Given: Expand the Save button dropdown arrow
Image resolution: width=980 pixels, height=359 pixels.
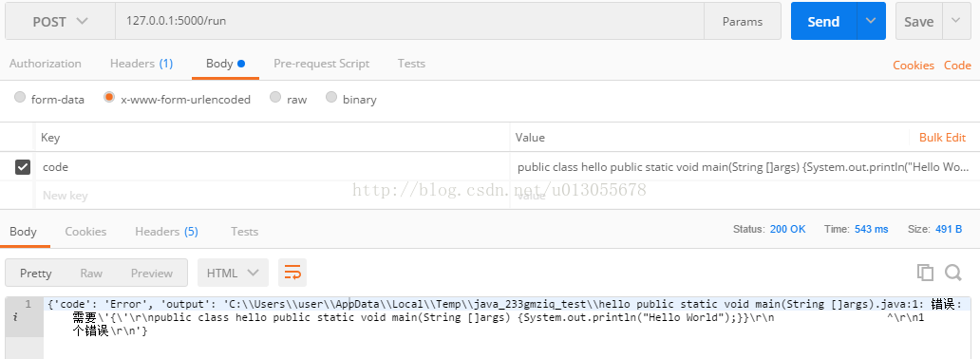Looking at the screenshot, I should click(956, 21).
